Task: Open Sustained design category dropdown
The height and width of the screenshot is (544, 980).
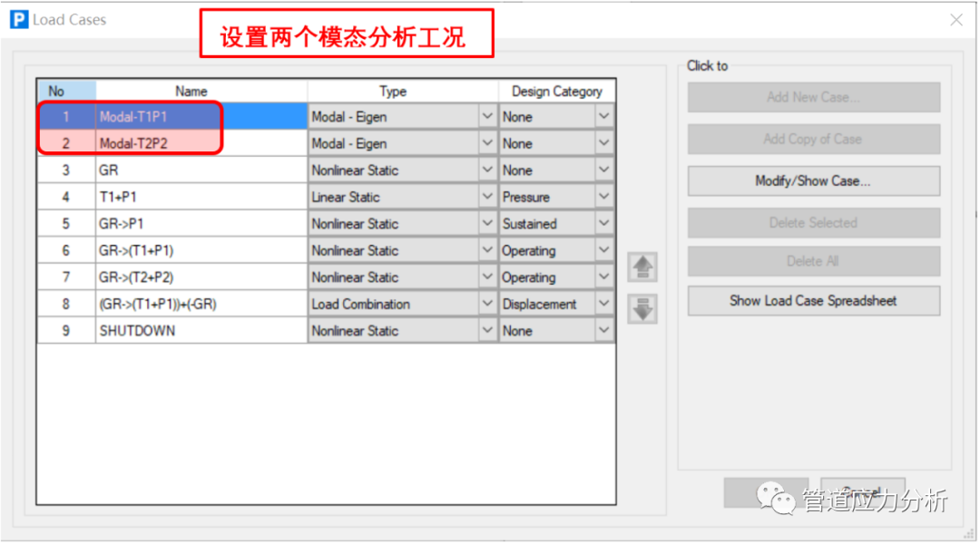Action: click(x=603, y=224)
